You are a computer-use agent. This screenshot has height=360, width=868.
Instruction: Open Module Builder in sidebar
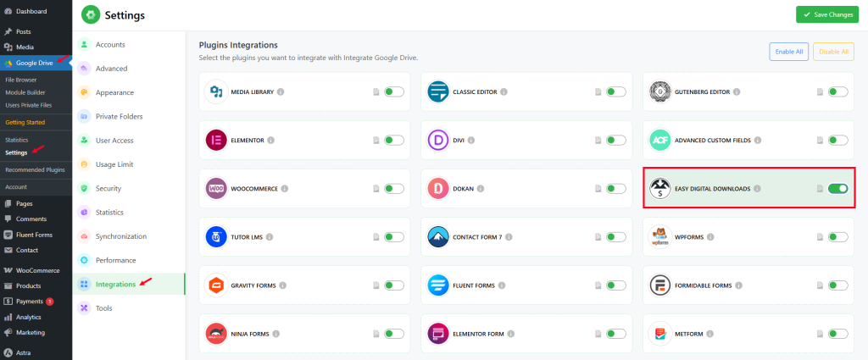tap(25, 92)
